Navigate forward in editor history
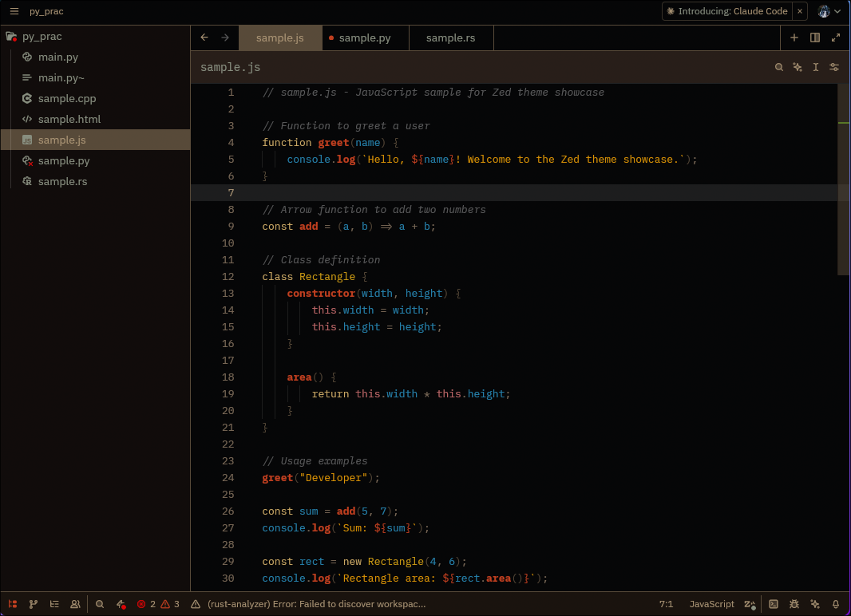The width and height of the screenshot is (851, 616). pos(224,38)
